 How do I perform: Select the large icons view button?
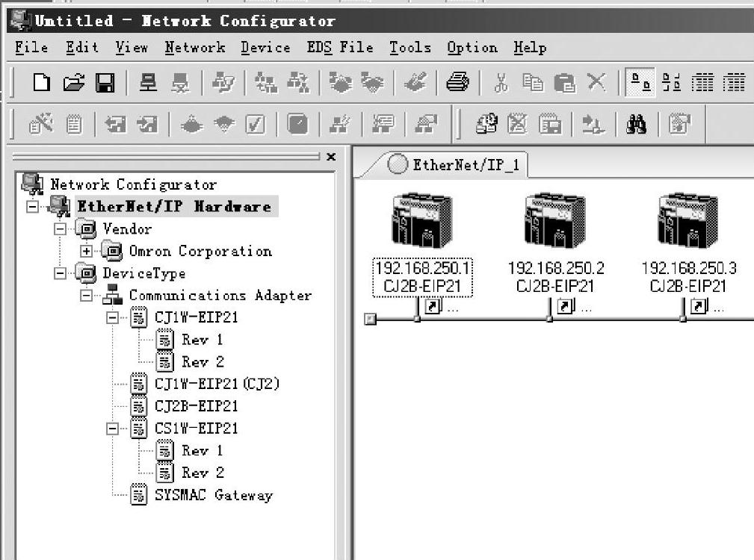[640, 83]
